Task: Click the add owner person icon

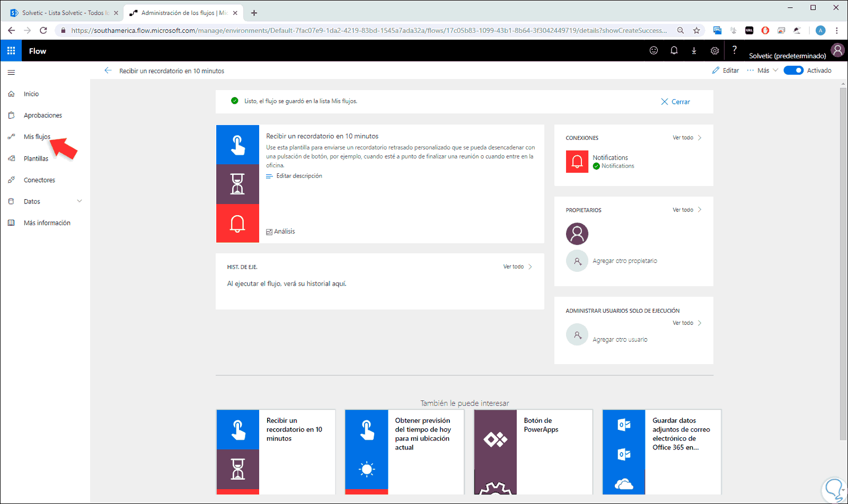Action: click(x=577, y=261)
